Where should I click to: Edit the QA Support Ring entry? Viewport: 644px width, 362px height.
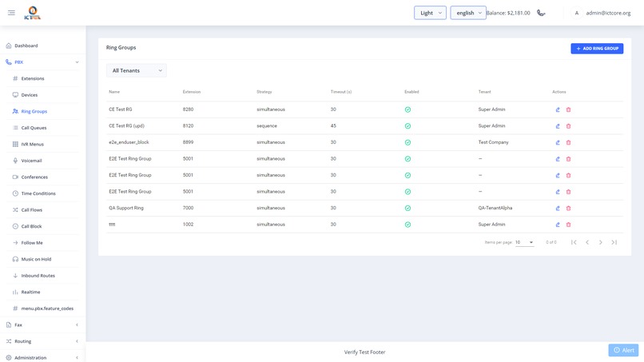[x=558, y=209]
